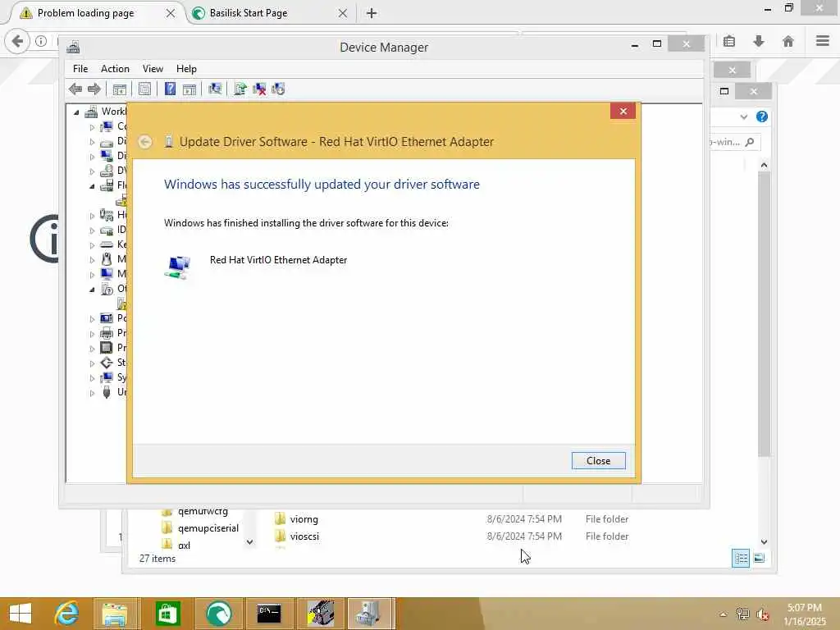This screenshot has width=840, height=630.
Task: Close the Basilisk Start Page tab
Action: [x=343, y=13]
